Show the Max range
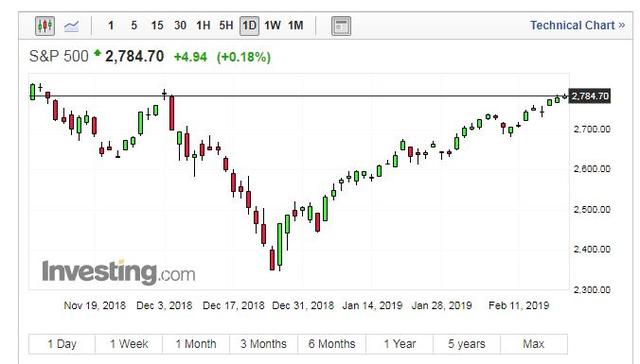Screen dimensions: 640x364 [x=534, y=344]
